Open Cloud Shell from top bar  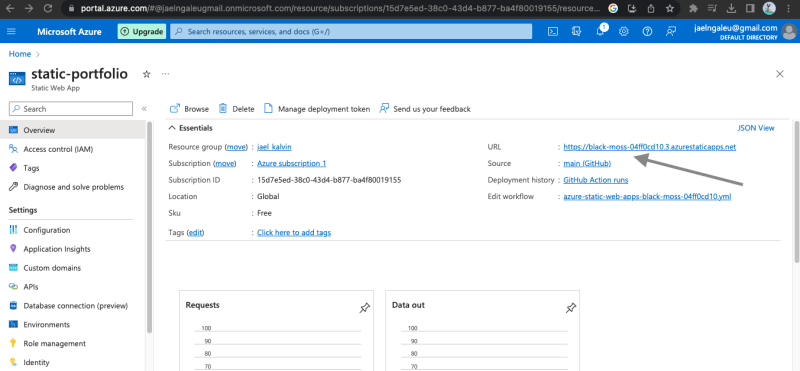(553, 31)
